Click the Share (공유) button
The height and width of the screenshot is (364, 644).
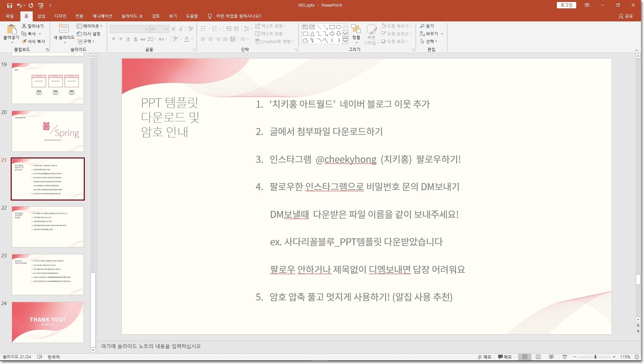pyautogui.click(x=626, y=16)
